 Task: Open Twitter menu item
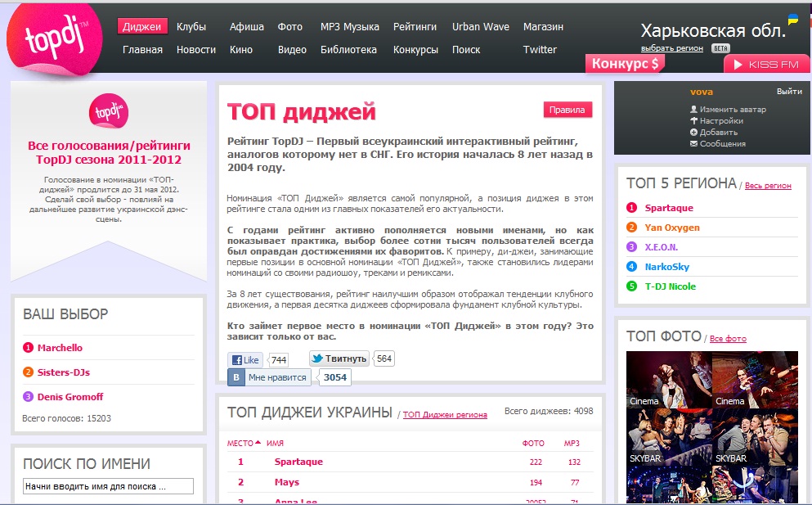[x=540, y=50]
